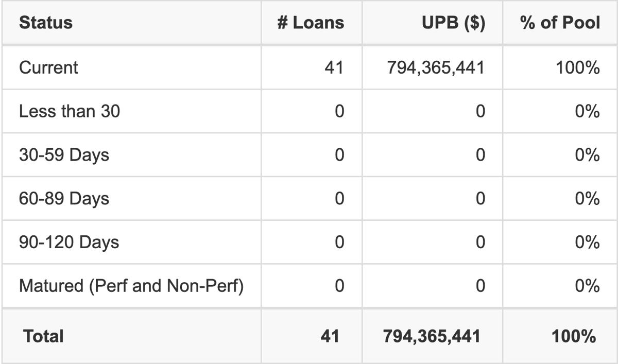This screenshot has width=618, height=364.
Task: Click the 30-59 Days row label
Action: coord(64,155)
